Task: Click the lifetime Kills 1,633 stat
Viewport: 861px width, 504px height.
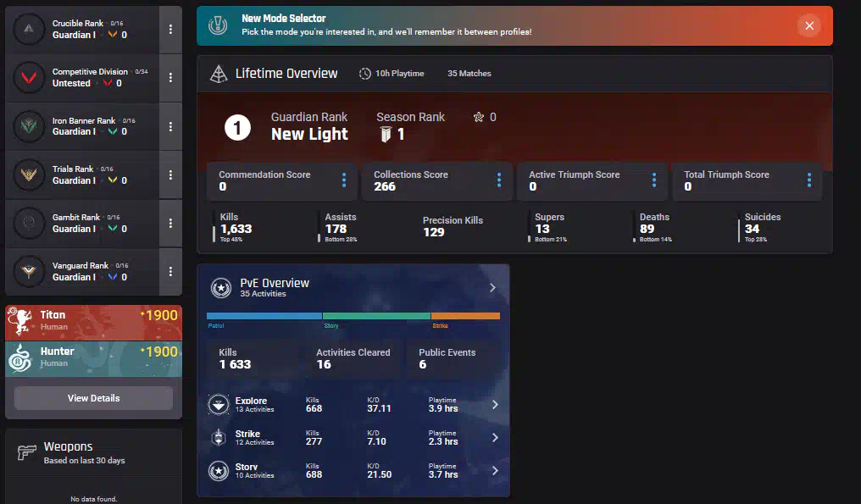Action: click(x=233, y=227)
